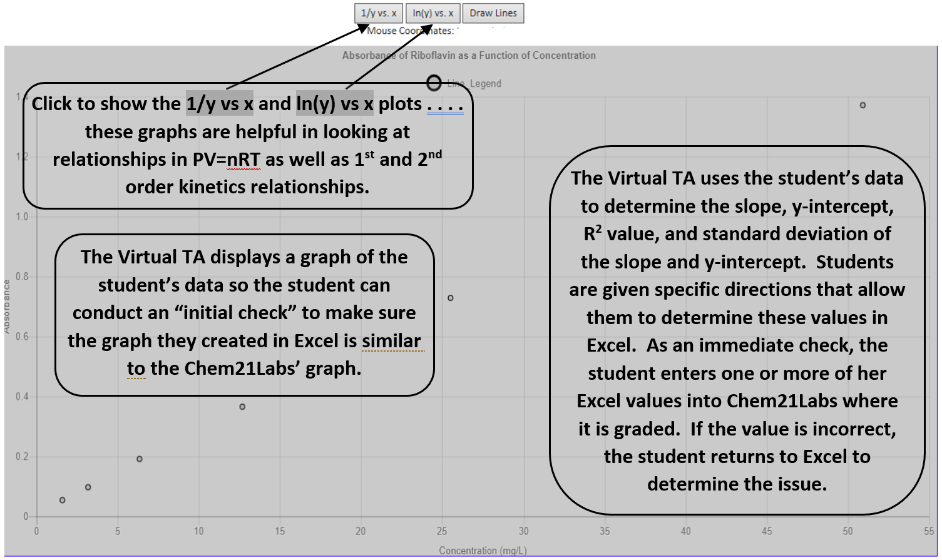Click the highlighted "ln(y) vs x" callout text

pyautogui.click(x=334, y=103)
